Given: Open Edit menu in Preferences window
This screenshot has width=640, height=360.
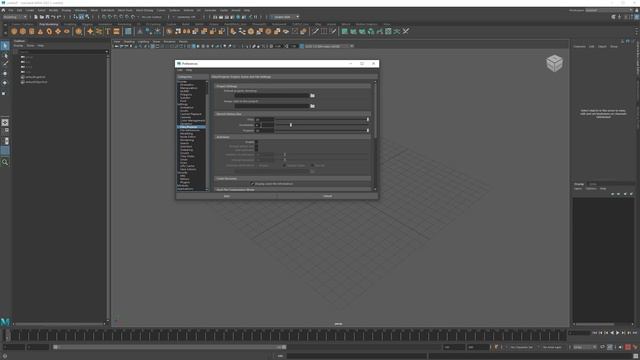Looking at the screenshot, I should 180,70.
